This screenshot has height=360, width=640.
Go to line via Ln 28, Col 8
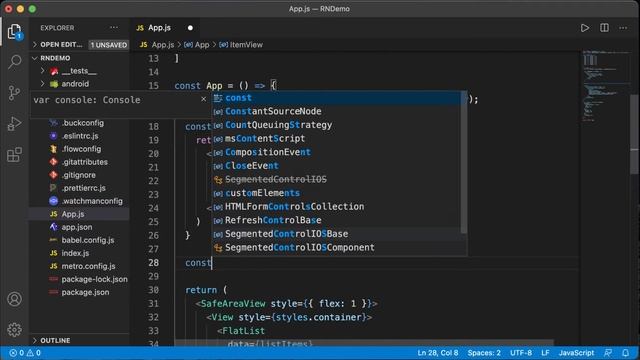[438, 353]
